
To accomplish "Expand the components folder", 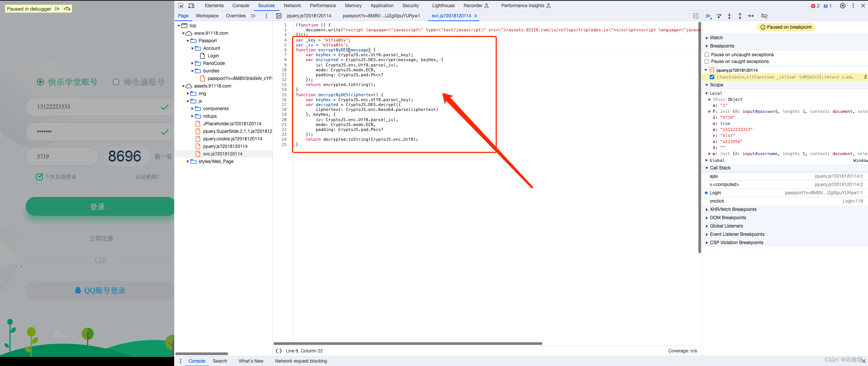I will click(192, 109).
